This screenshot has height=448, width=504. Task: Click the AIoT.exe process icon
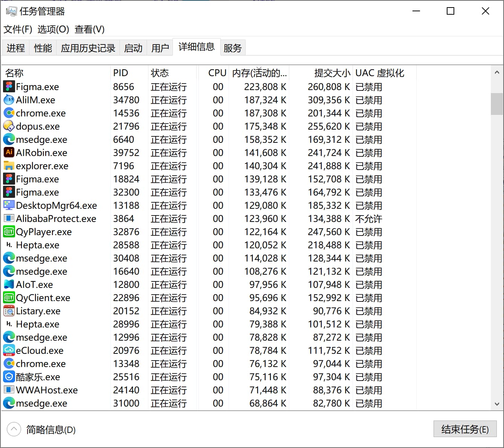pyautogui.click(x=9, y=284)
